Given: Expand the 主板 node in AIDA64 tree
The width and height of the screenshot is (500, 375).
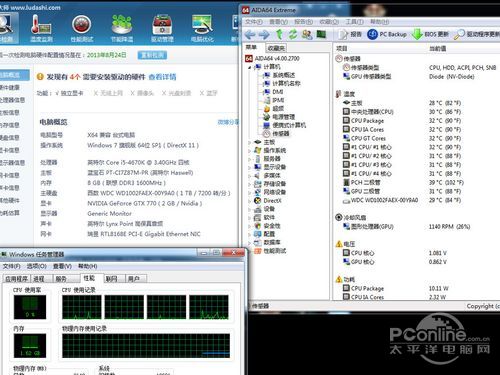Looking at the screenshot, I should pos(249,142).
